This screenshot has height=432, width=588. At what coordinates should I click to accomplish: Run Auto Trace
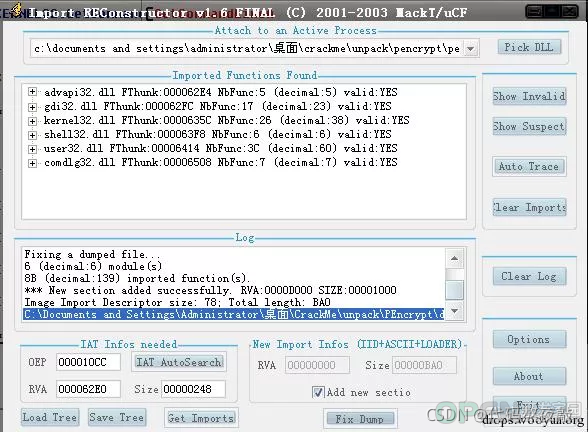[529, 166]
